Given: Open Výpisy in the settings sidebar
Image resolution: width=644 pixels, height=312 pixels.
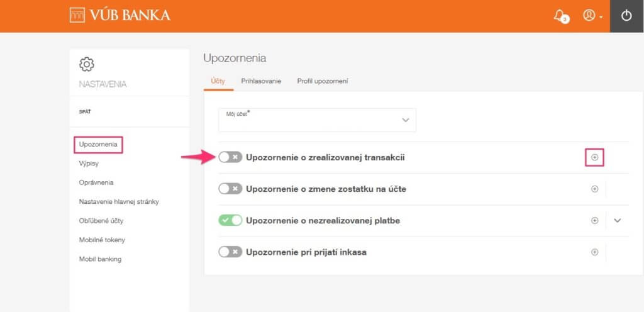Looking at the screenshot, I should [89, 164].
